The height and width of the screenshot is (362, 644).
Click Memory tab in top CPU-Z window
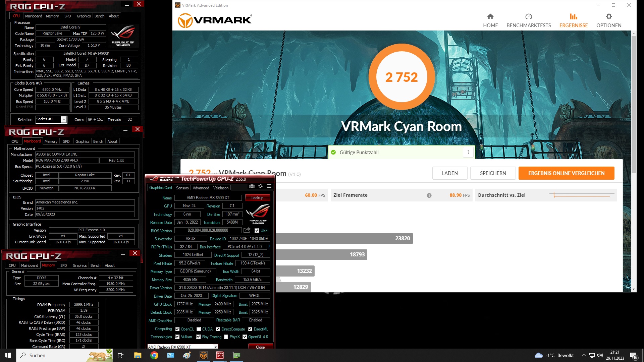coord(52,16)
